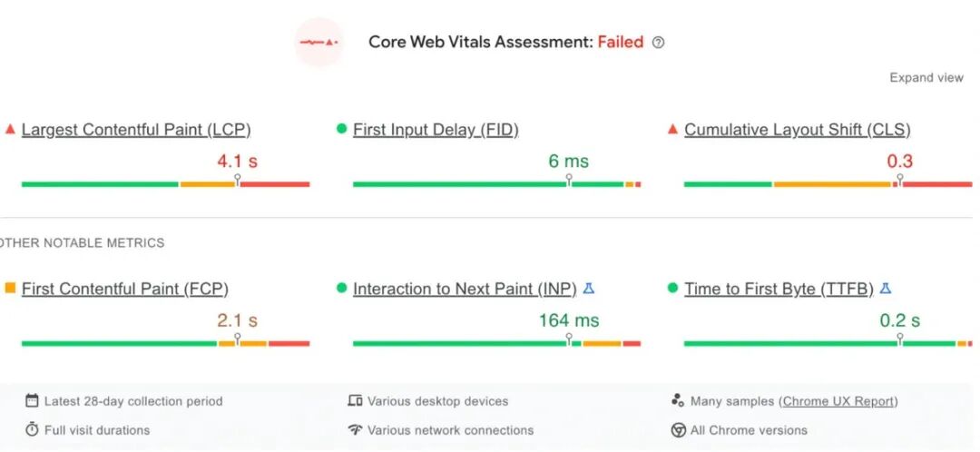This screenshot has width=980, height=452.
Task: Click the wifi network connections icon
Action: (355, 430)
